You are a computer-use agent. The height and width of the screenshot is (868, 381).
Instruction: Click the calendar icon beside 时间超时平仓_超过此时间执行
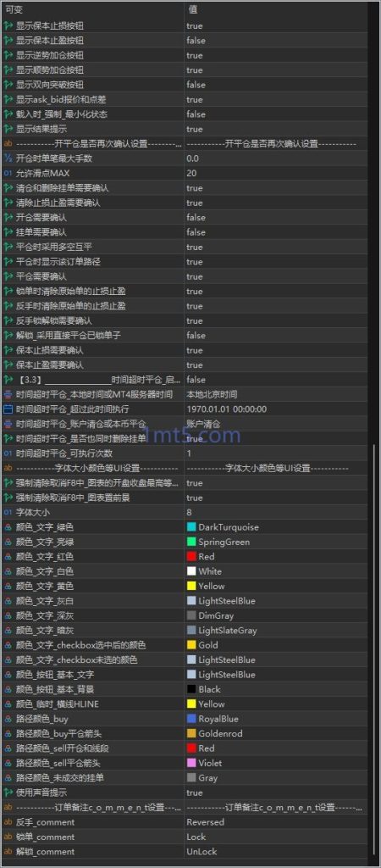click(8, 409)
